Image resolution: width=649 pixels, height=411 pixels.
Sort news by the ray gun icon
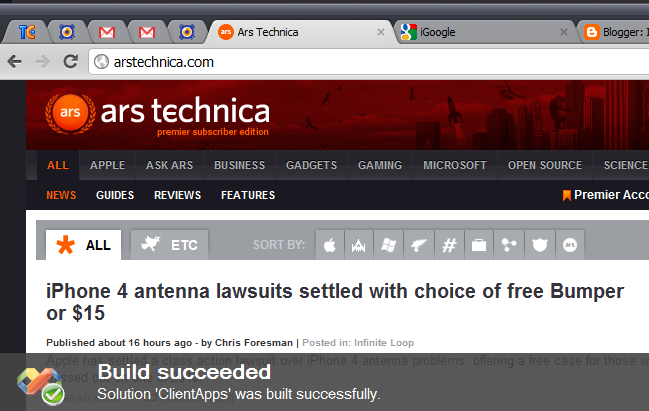coord(419,245)
